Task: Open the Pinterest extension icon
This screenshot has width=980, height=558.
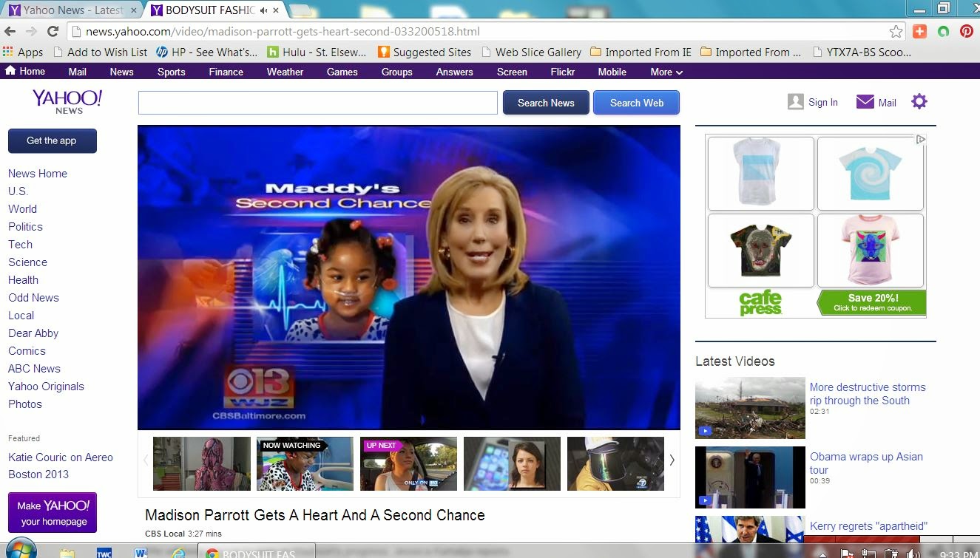Action: coord(966,32)
